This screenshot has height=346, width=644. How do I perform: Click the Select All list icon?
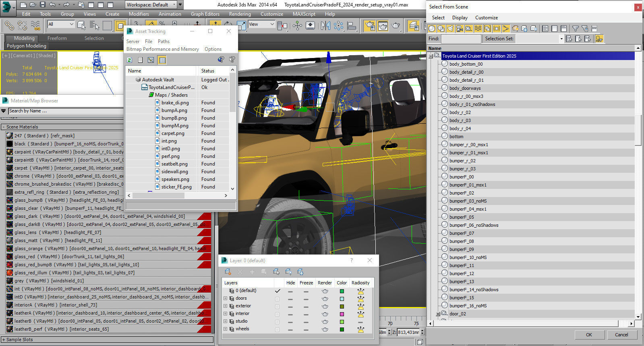(x=545, y=29)
